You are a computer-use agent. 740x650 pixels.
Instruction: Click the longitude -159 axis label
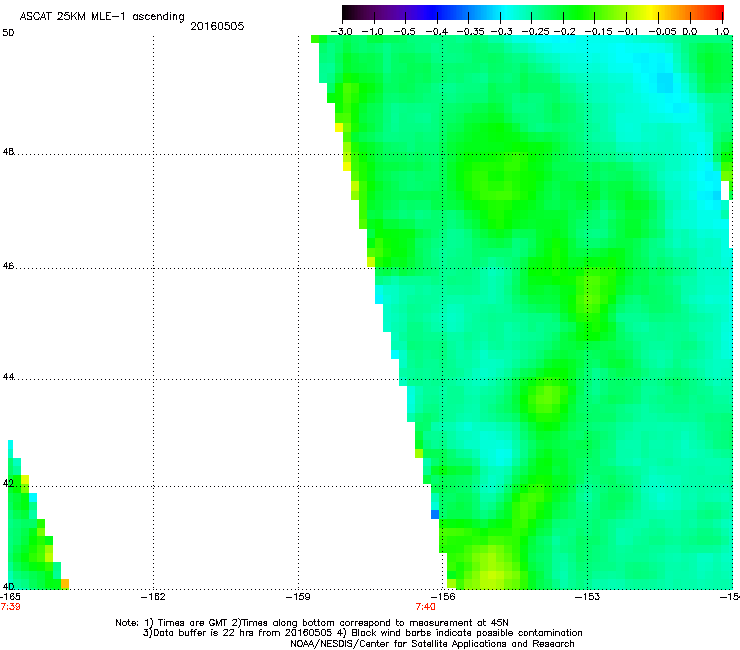click(298, 597)
